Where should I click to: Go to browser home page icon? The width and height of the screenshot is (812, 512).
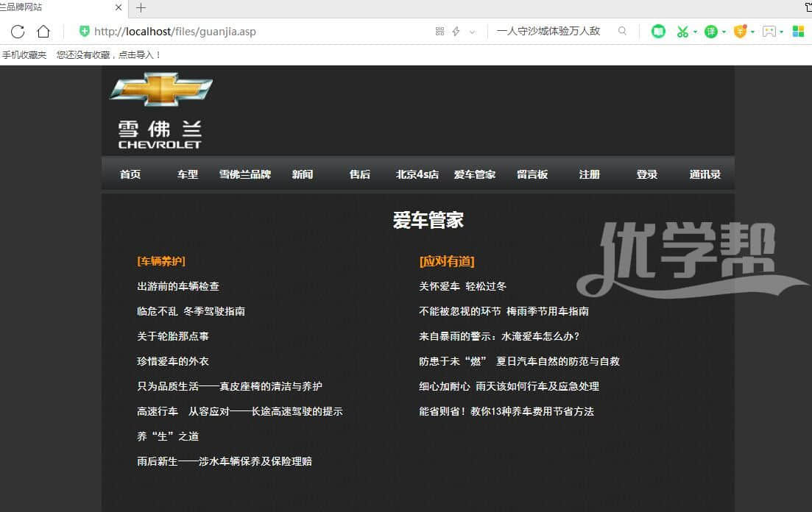(43, 32)
